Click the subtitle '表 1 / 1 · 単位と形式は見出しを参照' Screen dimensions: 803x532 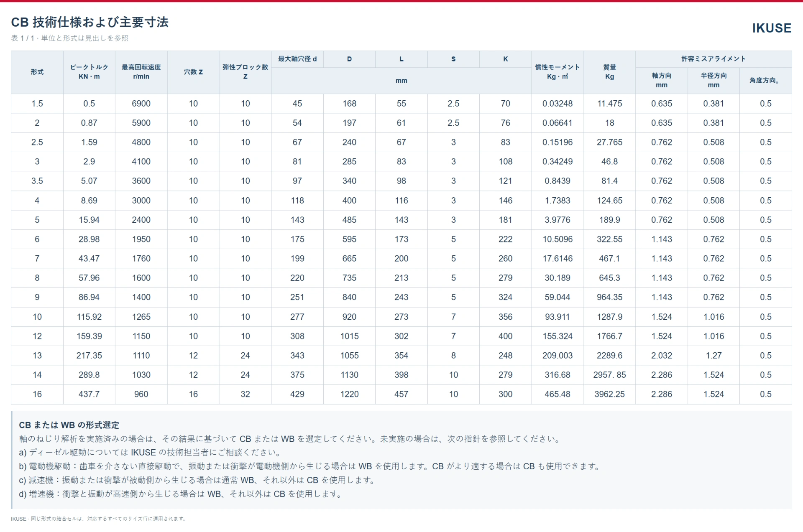pos(70,38)
